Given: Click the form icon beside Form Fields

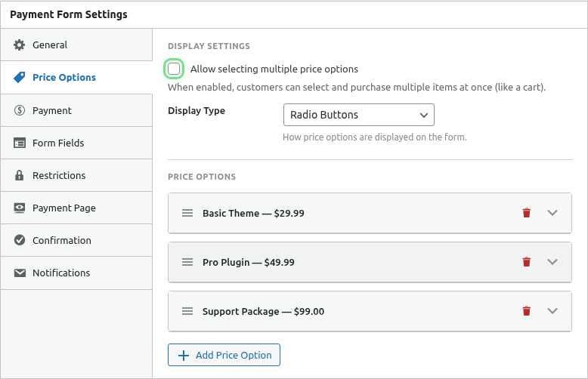Looking at the screenshot, I should click(20, 143).
